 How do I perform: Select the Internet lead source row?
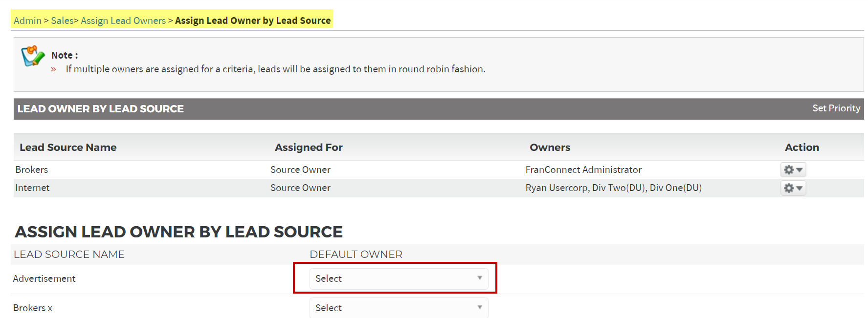click(32, 188)
